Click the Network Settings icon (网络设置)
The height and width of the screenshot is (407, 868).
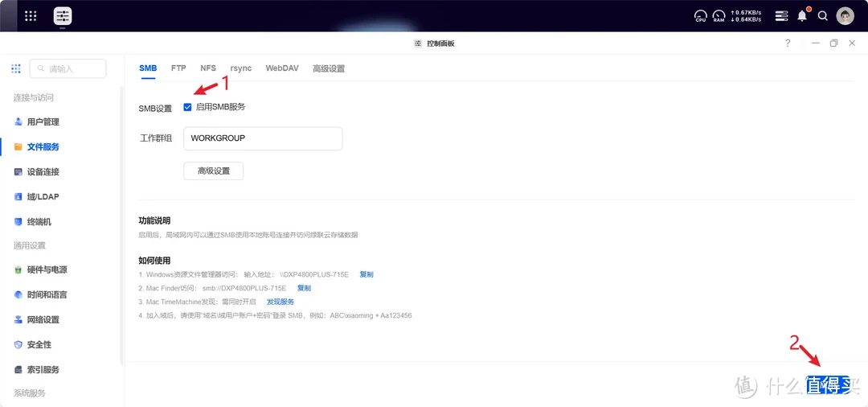tap(18, 319)
